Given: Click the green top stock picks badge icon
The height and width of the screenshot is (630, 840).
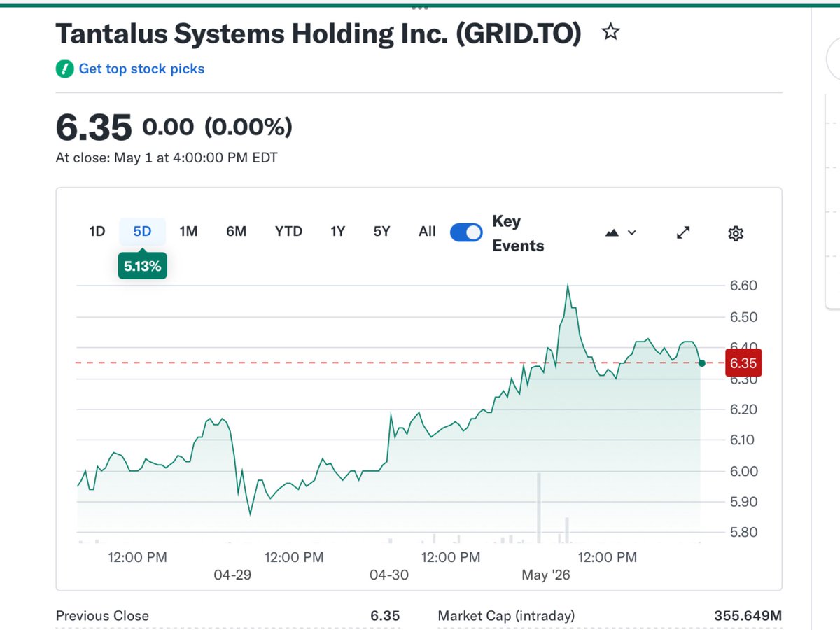Looking at the screenshot, I should tap(64, 69).
